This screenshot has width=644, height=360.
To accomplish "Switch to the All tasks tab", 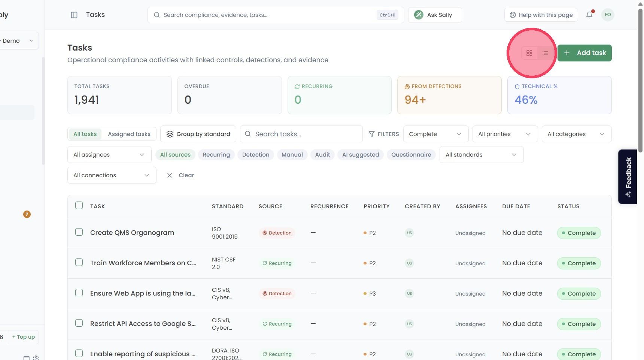I will point(85,134).
